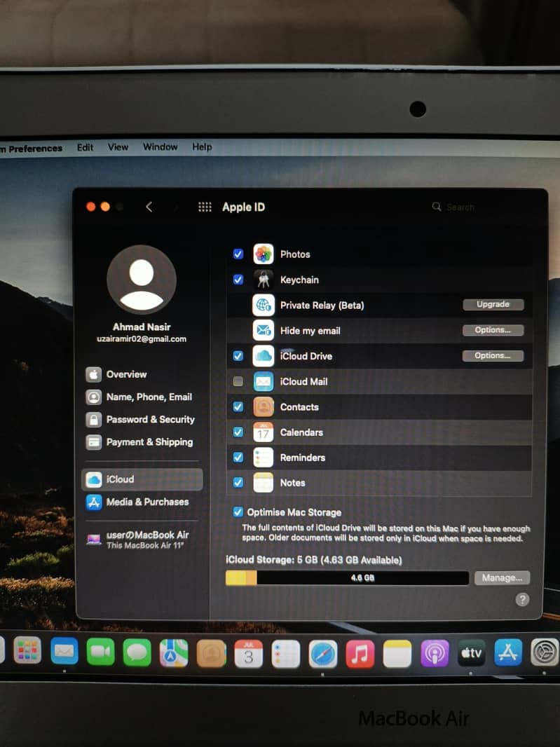Click the Ahmad Nasir name text
This screenshot has width=560, height=747.
coord(142,327)
